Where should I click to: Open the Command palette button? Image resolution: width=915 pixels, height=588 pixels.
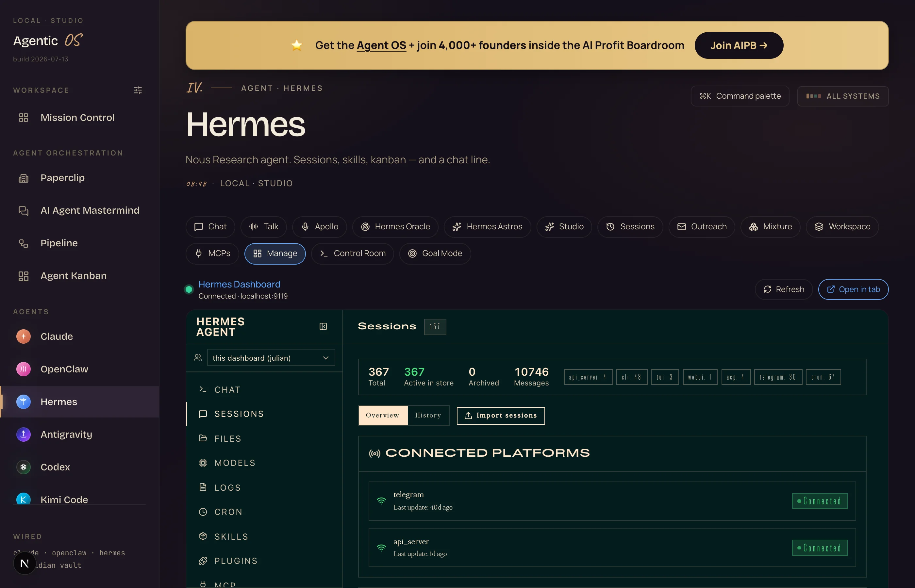[740, 96]
